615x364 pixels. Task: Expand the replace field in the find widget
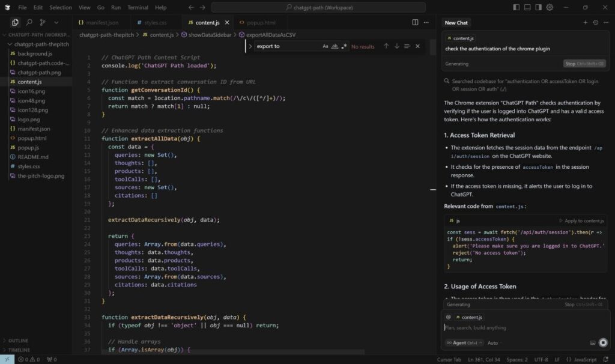point(250,46)
